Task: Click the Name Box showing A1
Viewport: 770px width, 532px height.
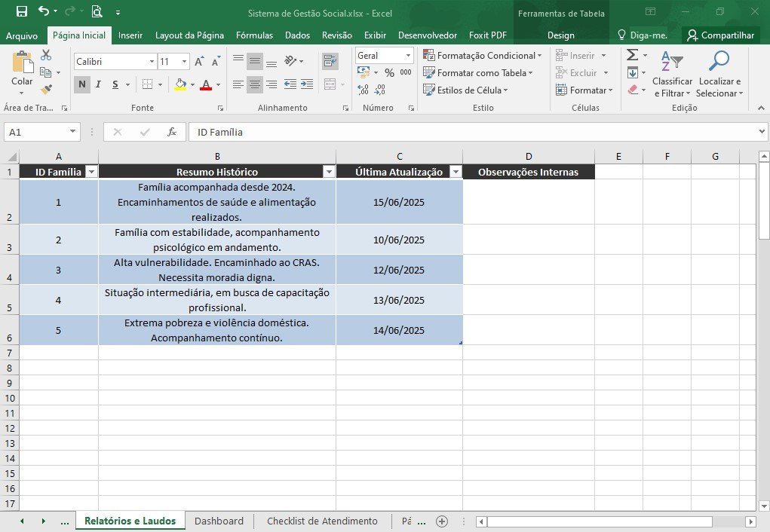Action: pos(41,132)
